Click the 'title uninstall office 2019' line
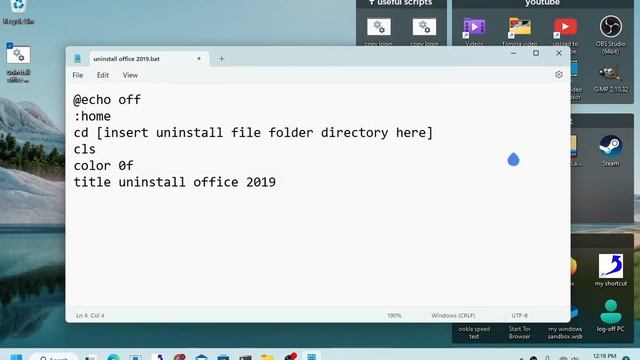 [175, 182]
